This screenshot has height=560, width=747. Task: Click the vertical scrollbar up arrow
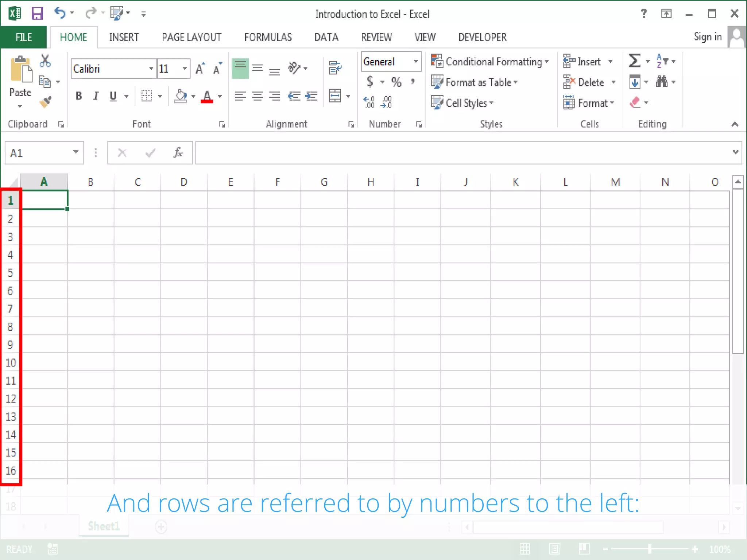tap(738, 181)
